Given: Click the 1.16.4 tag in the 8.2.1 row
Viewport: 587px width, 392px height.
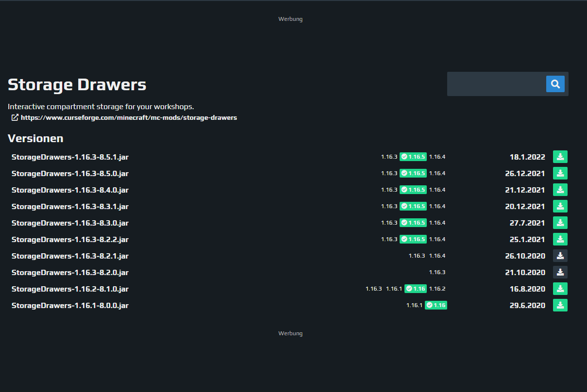Looking at the screenshot, I should (437, 256).
